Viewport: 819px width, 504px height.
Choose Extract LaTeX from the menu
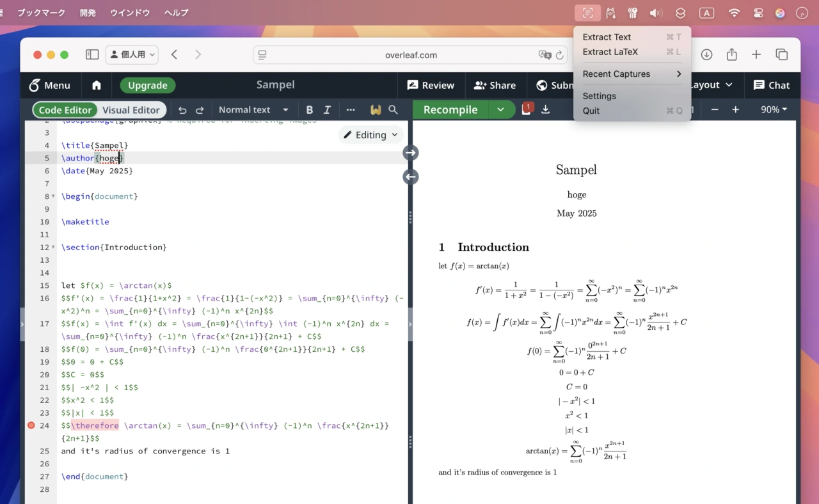pyautogui.click(x=610, y=52)
